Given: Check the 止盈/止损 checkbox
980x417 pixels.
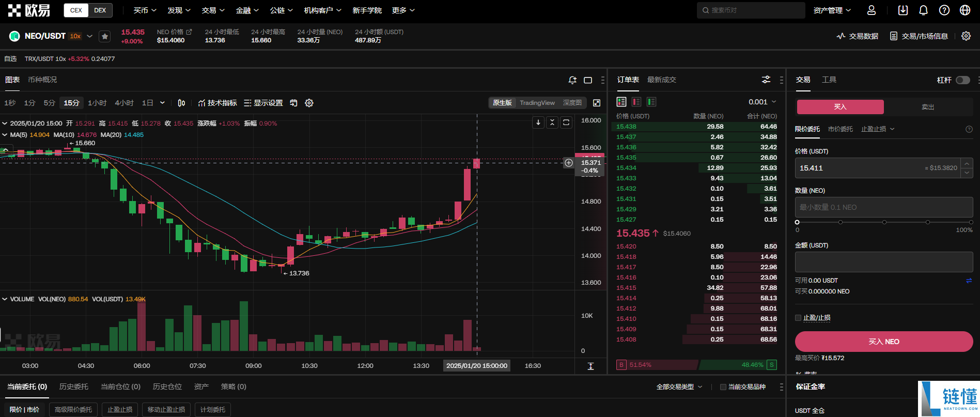Looking at the screenshot, I should point(798,318).
